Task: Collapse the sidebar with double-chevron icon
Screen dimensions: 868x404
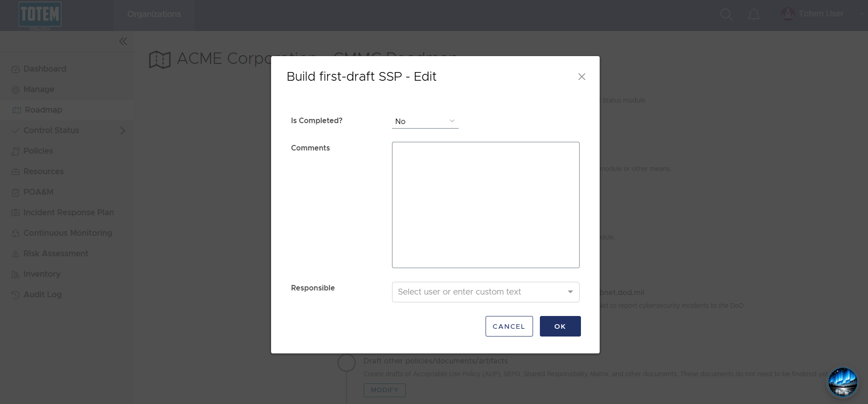Action: pos(123,41)
